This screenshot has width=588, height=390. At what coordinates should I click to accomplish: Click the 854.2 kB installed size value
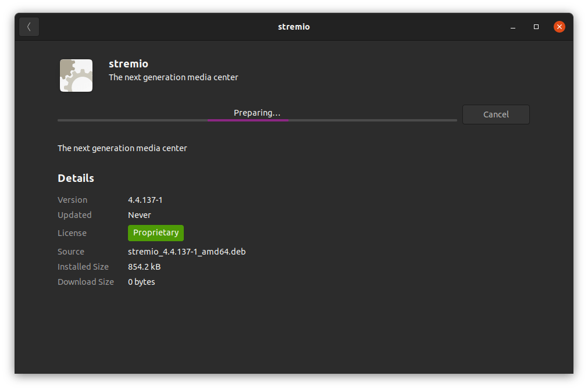(x=144, y=267)
